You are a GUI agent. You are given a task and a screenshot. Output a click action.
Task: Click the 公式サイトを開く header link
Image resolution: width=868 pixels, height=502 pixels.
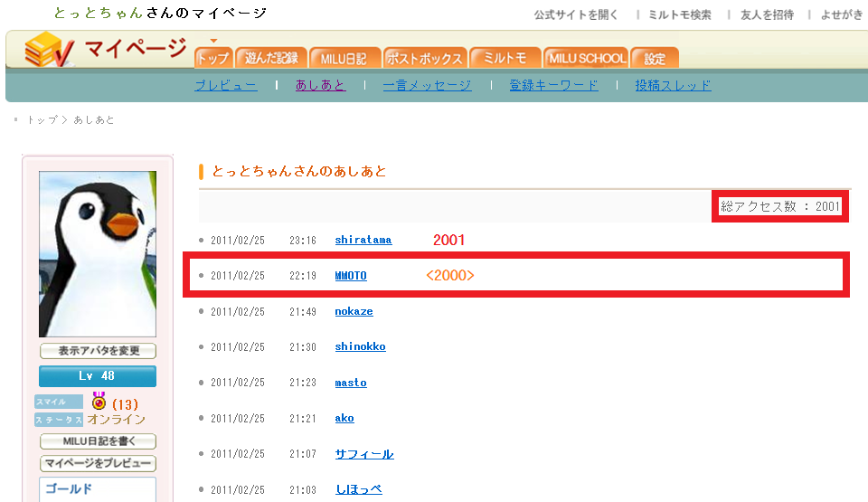pyautogui.click(x=576, y=14)
